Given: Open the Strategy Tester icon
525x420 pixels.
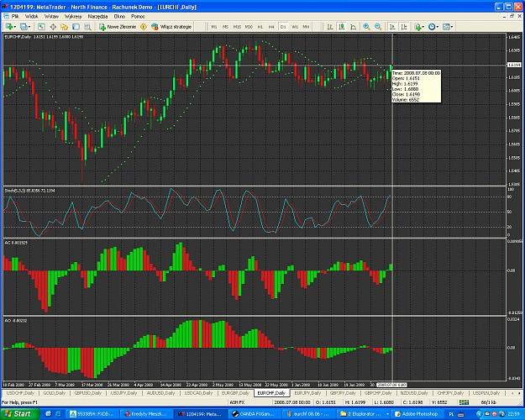Looking at the screenshot, I should 87,27.
